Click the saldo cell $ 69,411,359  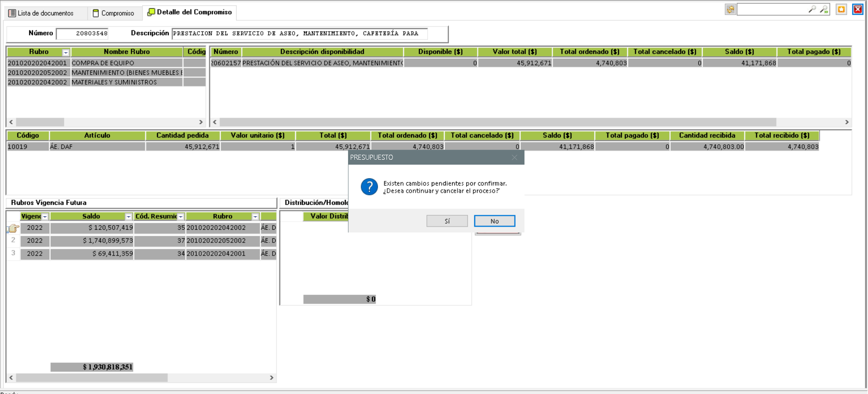coord(92,254)
